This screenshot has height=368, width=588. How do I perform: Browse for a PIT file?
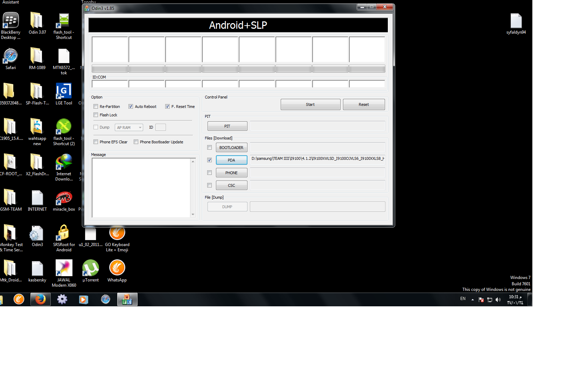227,126
